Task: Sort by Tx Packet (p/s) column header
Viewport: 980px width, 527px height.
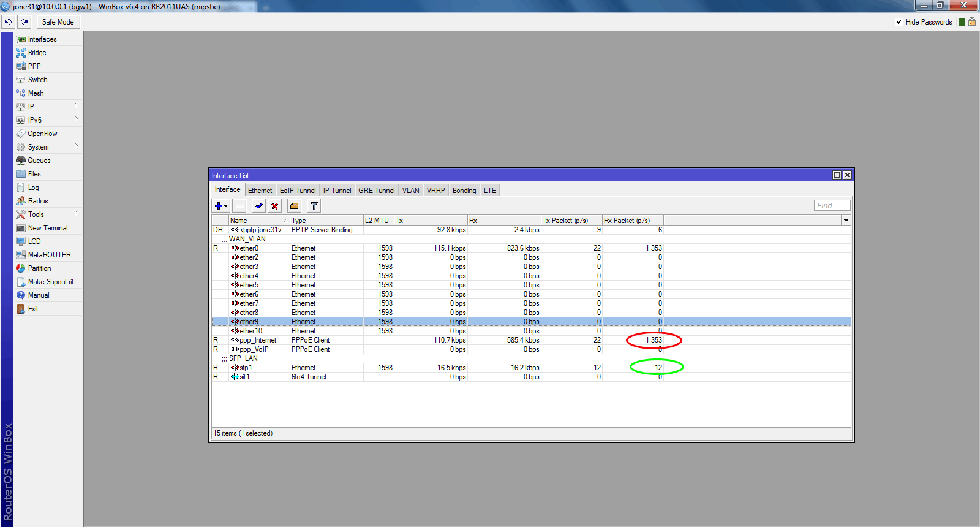Action: pos(571,221)
